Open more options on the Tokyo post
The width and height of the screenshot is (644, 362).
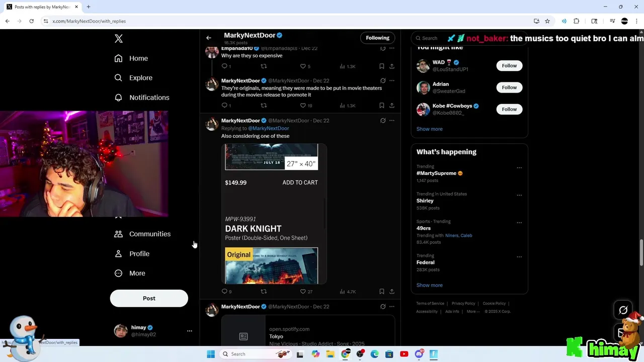point(392,307)
